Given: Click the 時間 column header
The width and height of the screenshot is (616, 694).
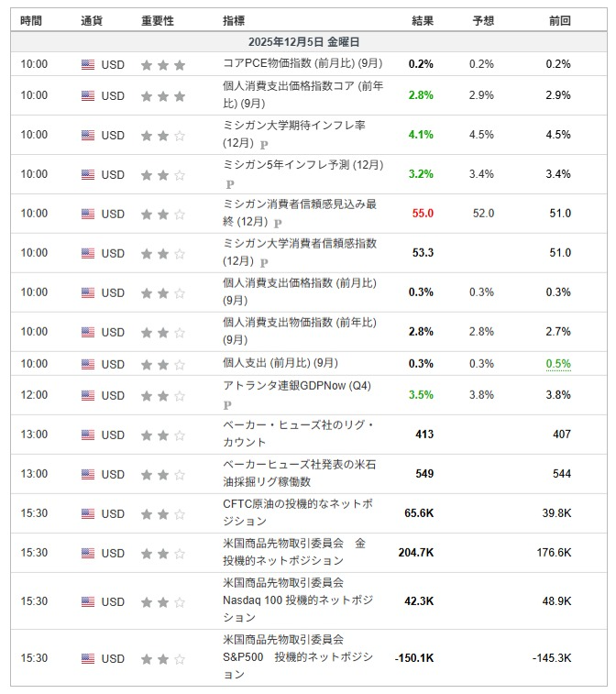Looking at the screenshot, I should 30,20.
